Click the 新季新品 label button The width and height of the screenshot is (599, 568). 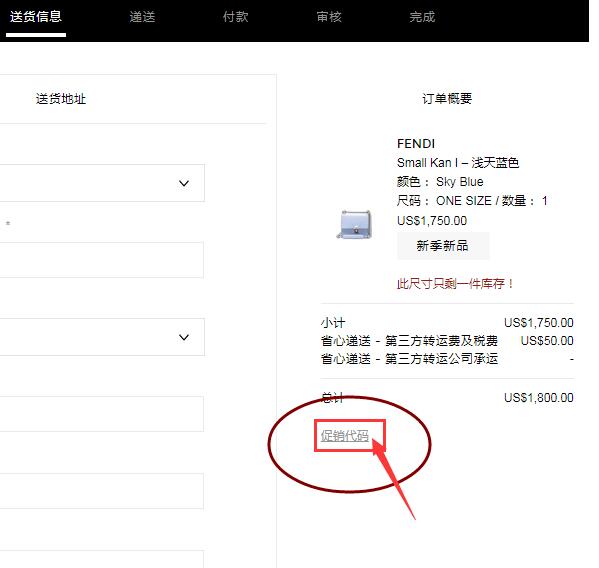click(x=443, y=246)
